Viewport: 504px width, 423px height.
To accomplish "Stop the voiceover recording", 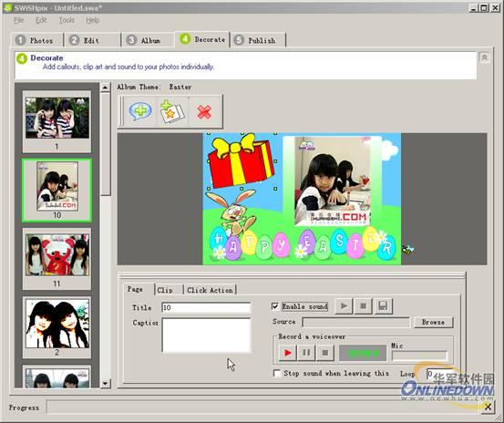I will pos(325,353).
